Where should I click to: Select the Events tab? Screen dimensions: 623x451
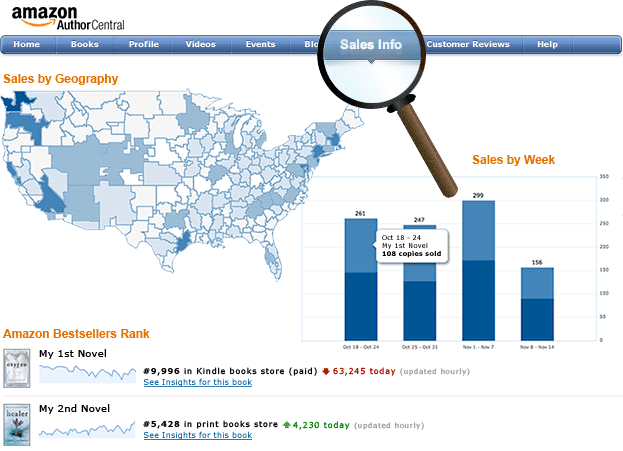(260, 44)
